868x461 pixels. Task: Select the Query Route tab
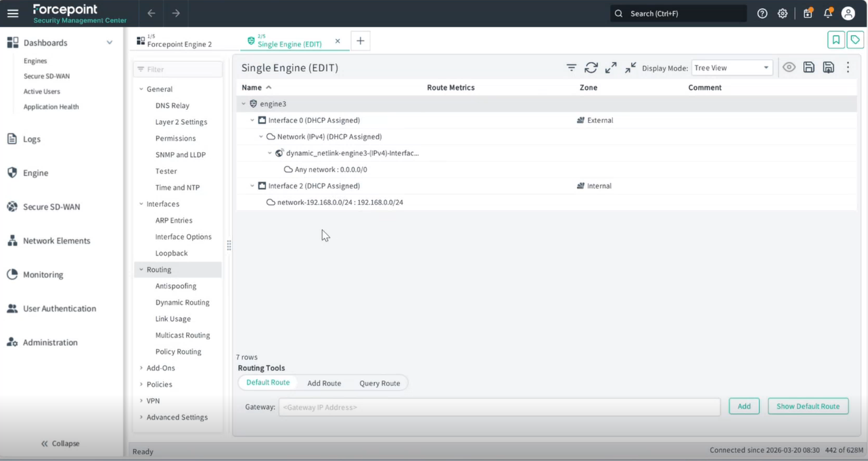click(x=379, y=383)
